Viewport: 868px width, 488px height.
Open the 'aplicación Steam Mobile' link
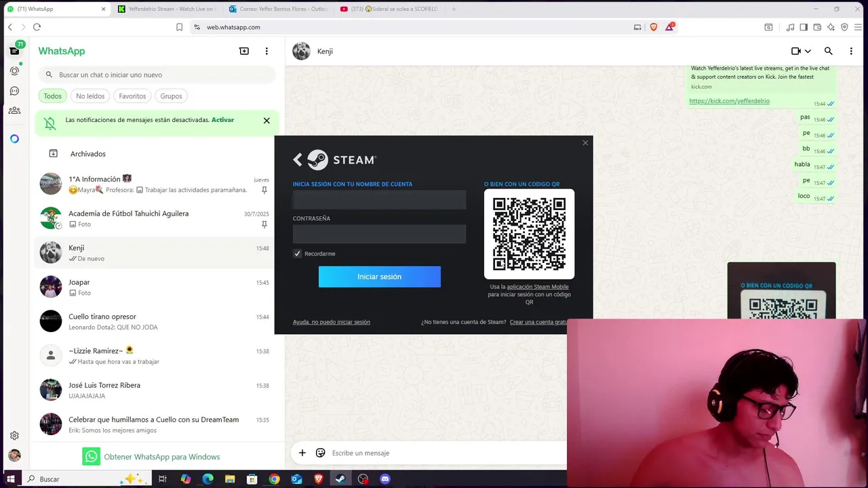click(538, 287)
